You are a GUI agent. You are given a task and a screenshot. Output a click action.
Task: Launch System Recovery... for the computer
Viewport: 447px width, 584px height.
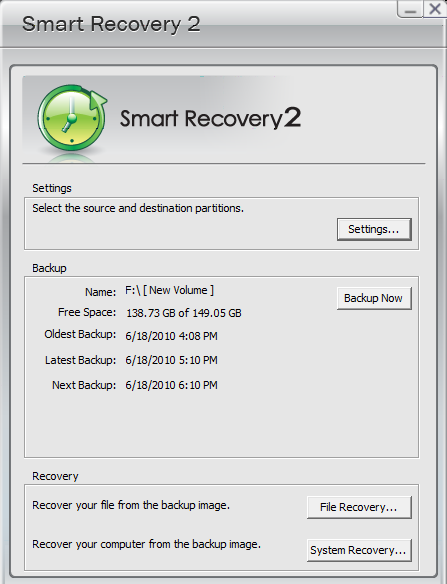click(359, 550)
